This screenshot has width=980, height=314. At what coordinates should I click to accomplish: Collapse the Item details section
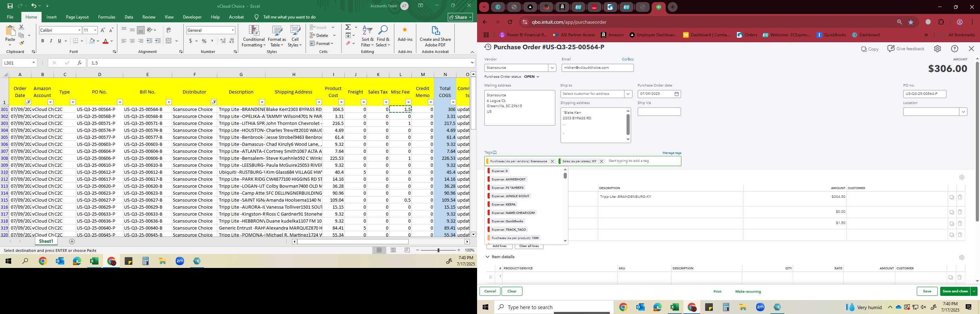click(487, 257)
